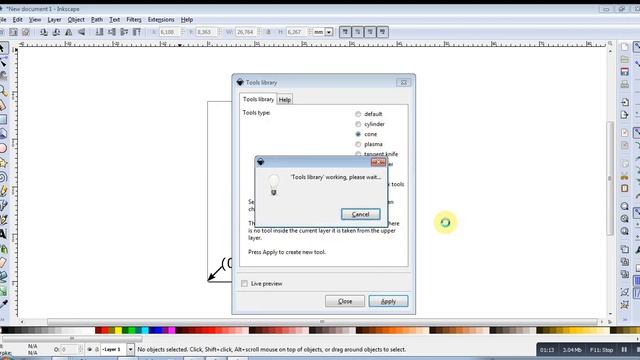Click the Save document icon
Screen dimensions: 640x360
point(624,72)
